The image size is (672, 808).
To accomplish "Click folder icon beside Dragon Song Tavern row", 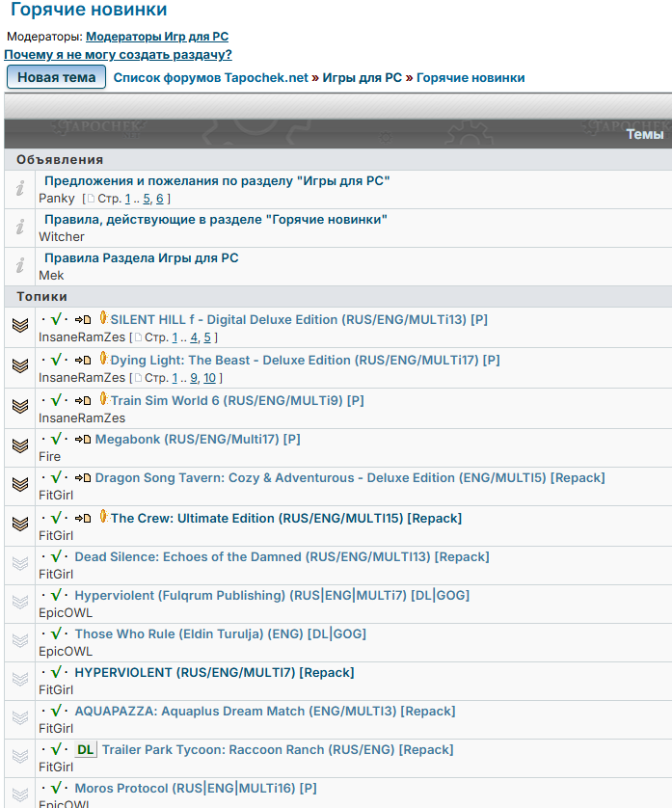I will click(20, 484).
